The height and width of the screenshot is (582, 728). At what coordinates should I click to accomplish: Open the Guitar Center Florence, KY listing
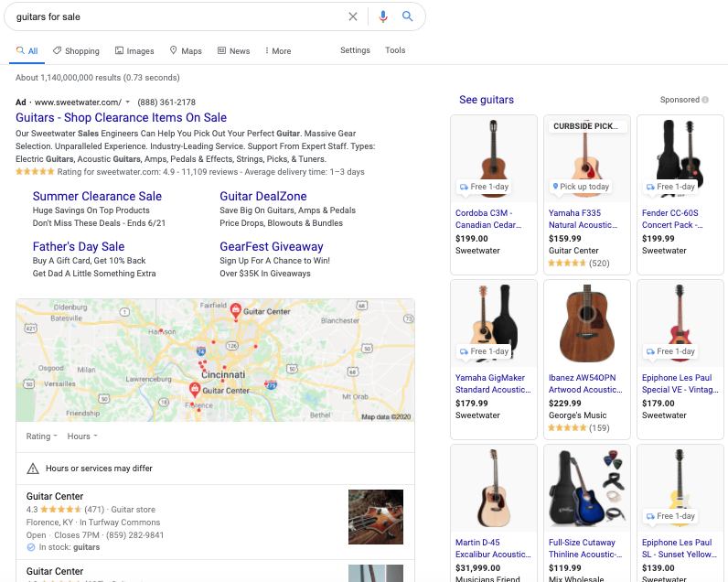[55, 496]
